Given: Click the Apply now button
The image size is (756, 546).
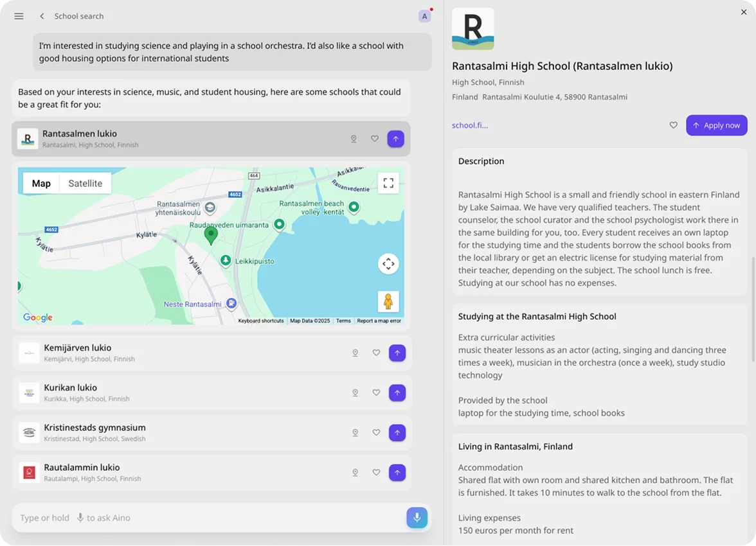Looking at the screenshot, I should tap(716, 125).
